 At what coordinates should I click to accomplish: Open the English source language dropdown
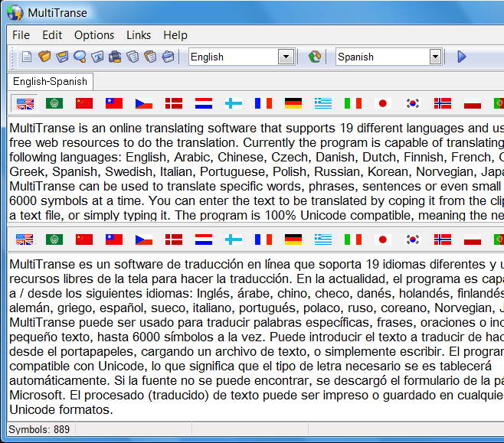coord(286,57)
